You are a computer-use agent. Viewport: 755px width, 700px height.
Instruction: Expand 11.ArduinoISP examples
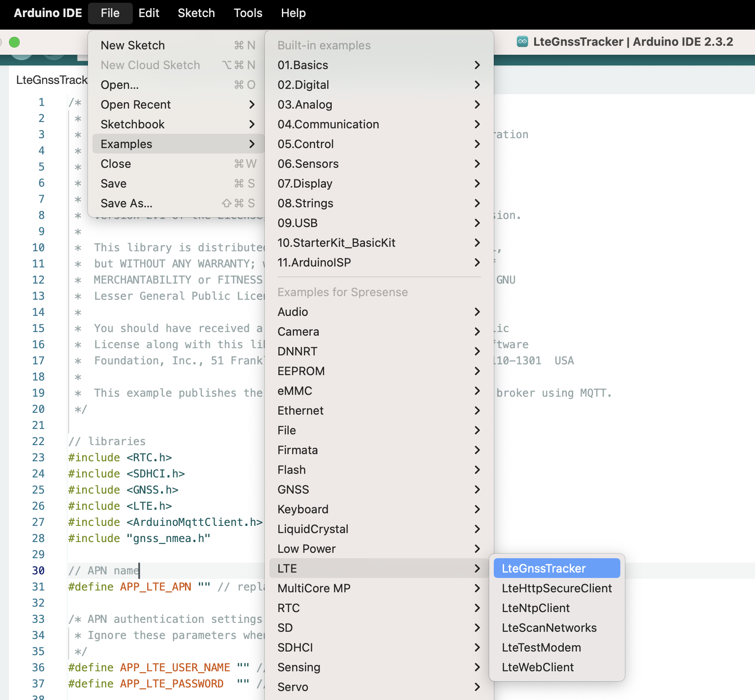click(x=379, y=262)
